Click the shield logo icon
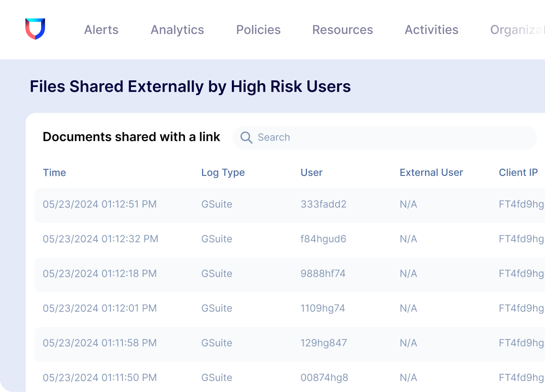Image resolution: width=545 pixels, height=392 pixels. pos(35,29)
